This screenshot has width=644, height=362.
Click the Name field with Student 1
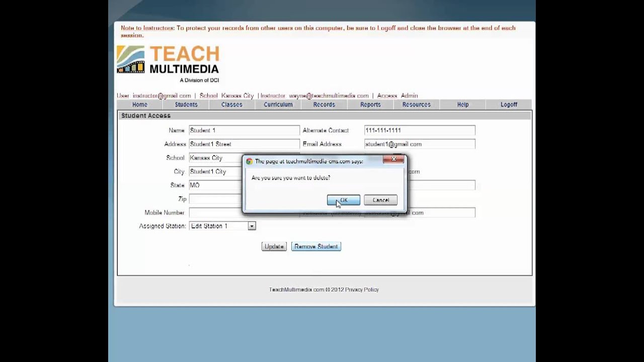coord(245,130)
